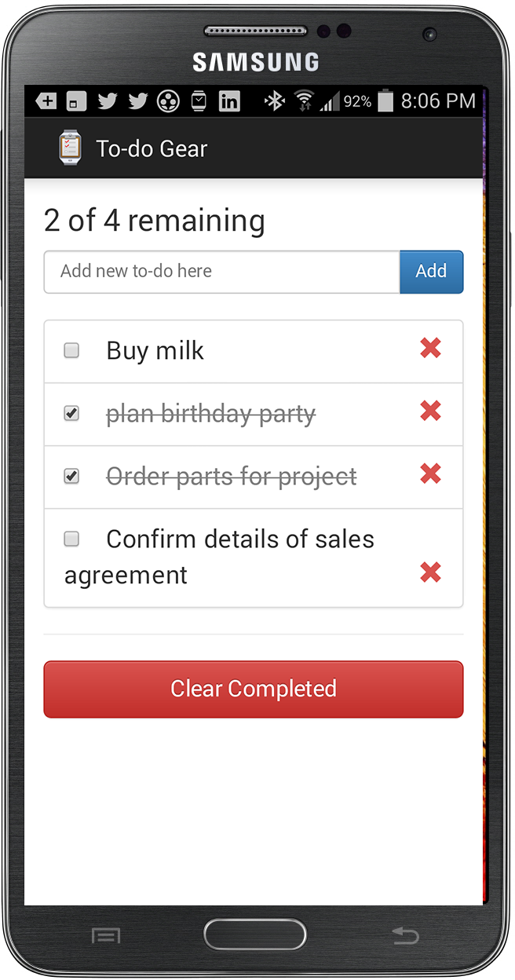Focus the Add new to-do here field
This screenshot has height=980, width=515.
[x=222, y=272]
